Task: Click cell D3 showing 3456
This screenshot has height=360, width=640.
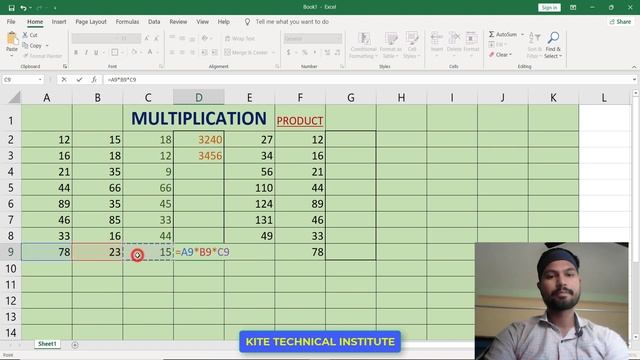Action: [199, 156]
